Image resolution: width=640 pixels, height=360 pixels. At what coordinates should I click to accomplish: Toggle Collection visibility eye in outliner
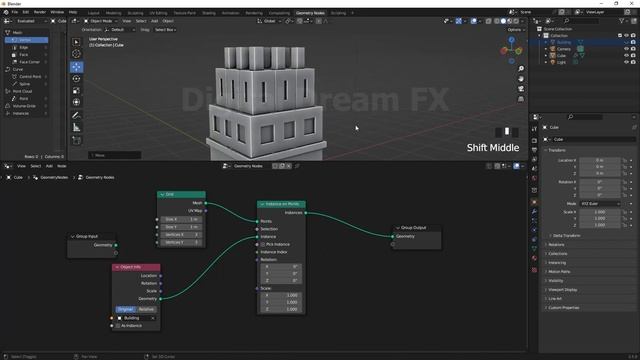pos(626,36)
